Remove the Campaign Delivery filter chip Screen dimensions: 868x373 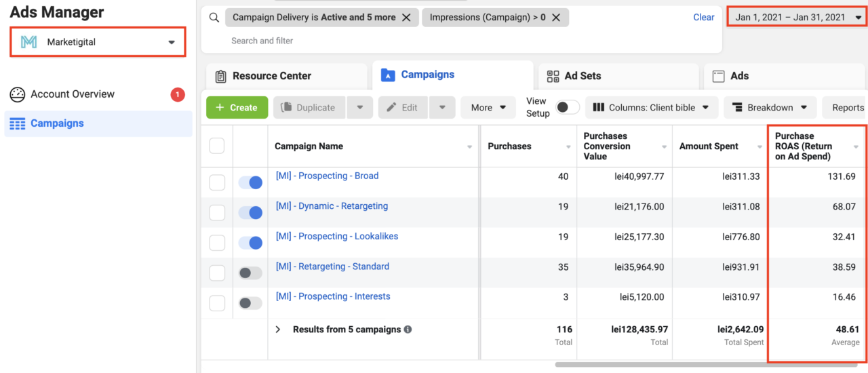[406, 18]
